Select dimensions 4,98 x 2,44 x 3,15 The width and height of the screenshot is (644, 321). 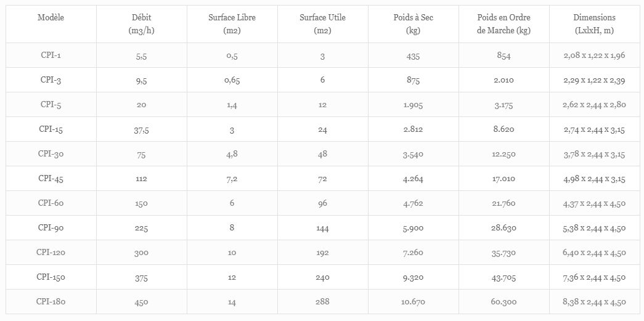point(594,179)
